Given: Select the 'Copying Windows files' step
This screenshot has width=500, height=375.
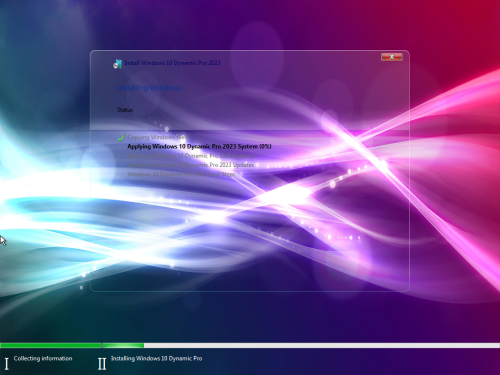Looking at the screenshot, I should (x=157, y=137).
